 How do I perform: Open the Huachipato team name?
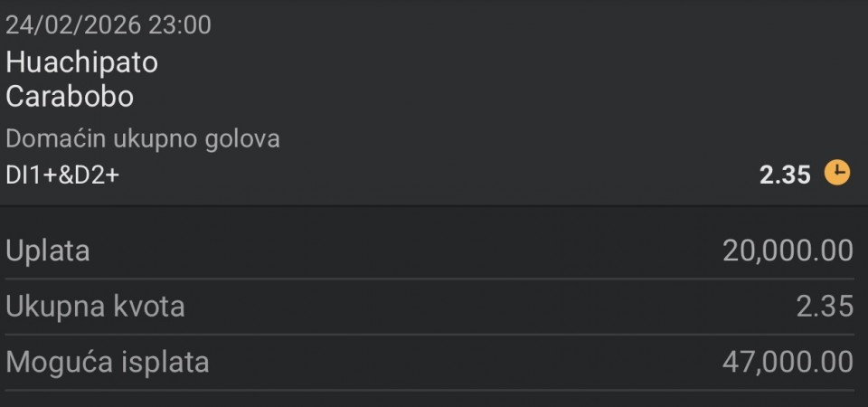point(81,62)
